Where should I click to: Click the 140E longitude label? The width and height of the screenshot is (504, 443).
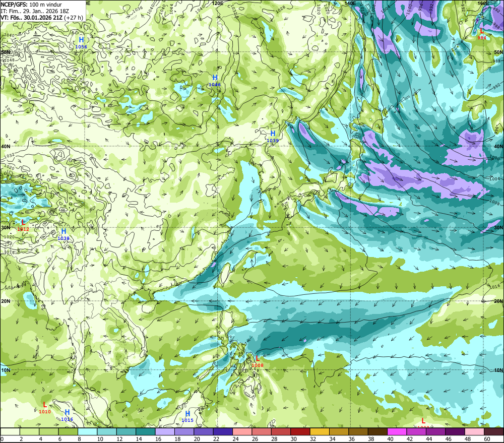coord(350,3)
